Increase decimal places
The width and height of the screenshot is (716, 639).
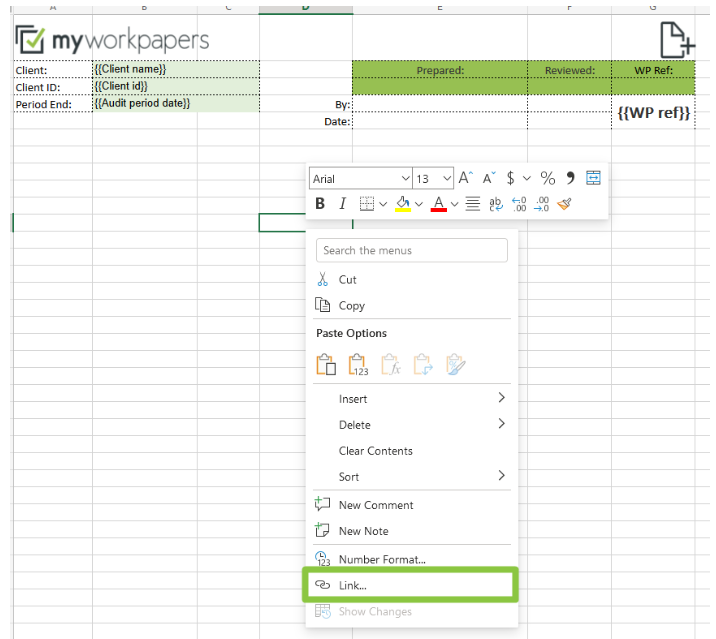point(518,204)
